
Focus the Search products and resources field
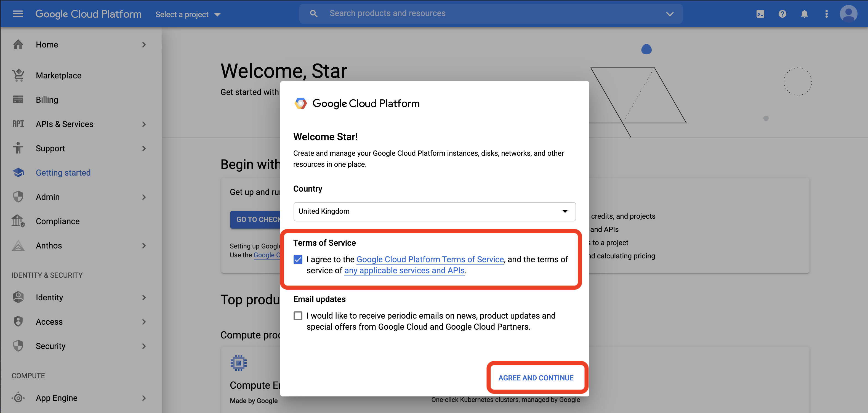click(x=490, y=14)
